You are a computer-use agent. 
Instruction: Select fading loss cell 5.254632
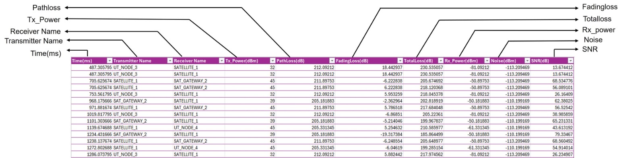coord(393,128)
